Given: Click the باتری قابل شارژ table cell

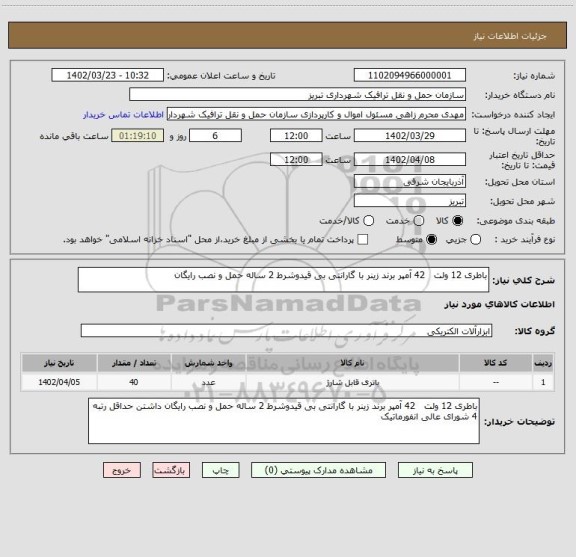Looking at the screenshot, I should (352, 382).
